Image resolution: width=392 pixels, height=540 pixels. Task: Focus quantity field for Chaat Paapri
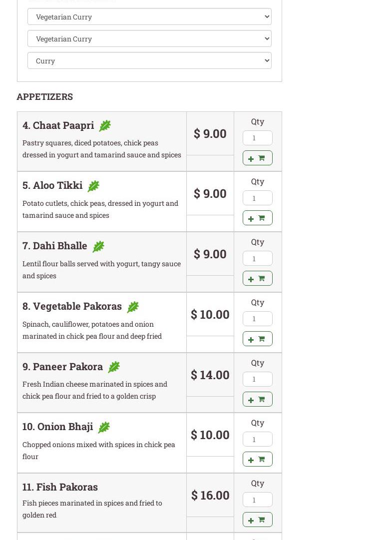257,138
